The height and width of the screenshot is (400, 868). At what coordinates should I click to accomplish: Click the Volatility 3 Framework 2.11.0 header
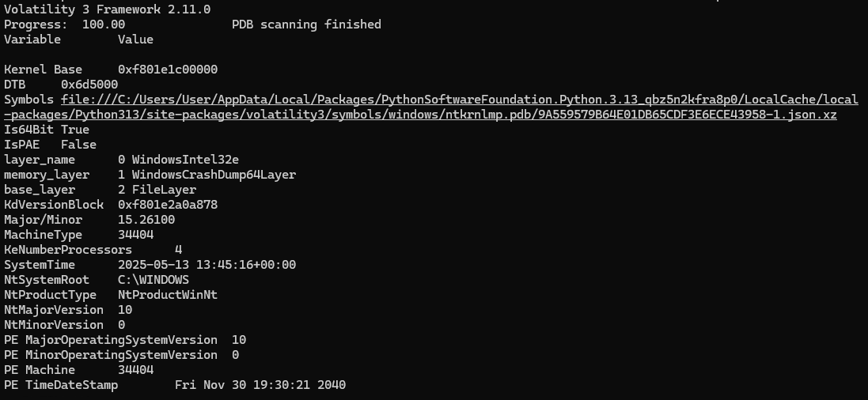tap(108, 9)
